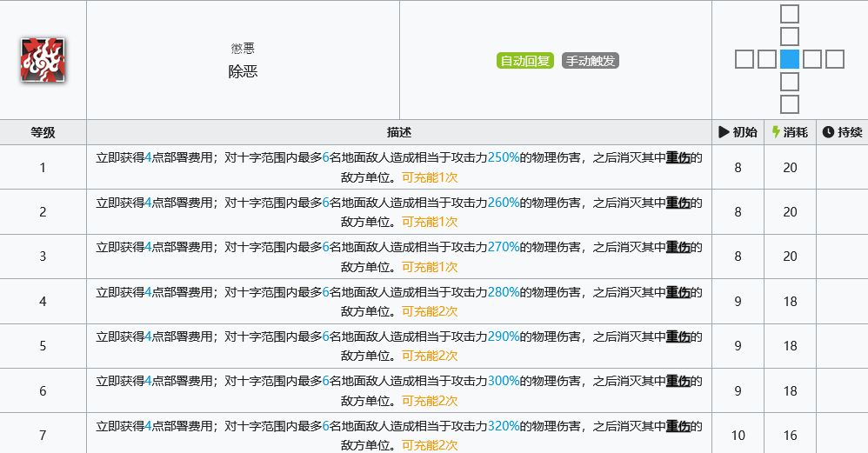Click the blue center square in range grid
This screenshot has width=868, height=453.
tap(790, 59)
